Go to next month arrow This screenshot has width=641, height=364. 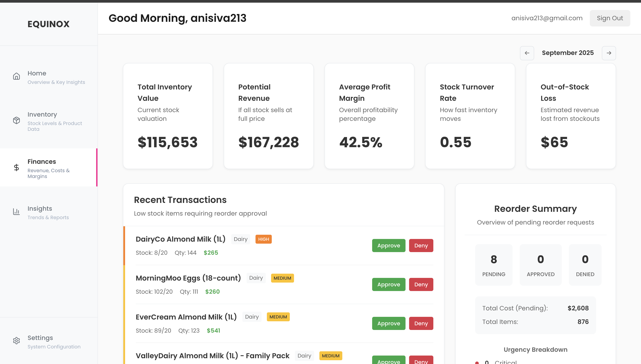pos(609,53)
